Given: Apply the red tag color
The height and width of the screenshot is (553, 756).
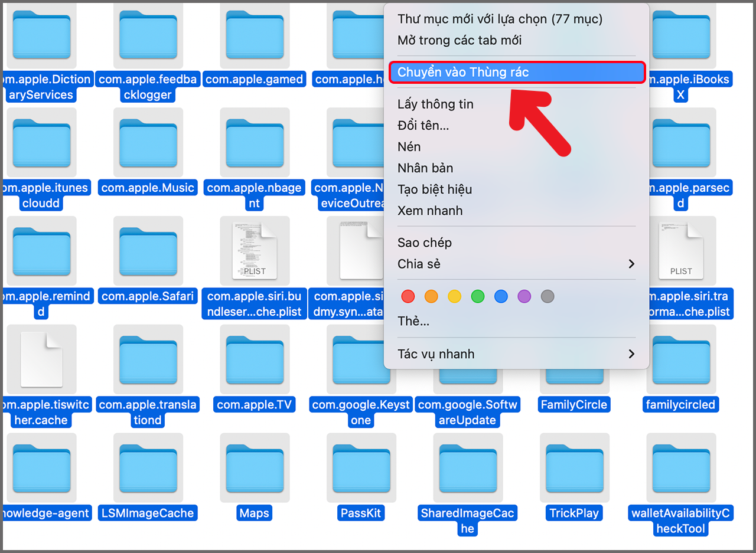Looking at the screenshot, I should [408, 296].
